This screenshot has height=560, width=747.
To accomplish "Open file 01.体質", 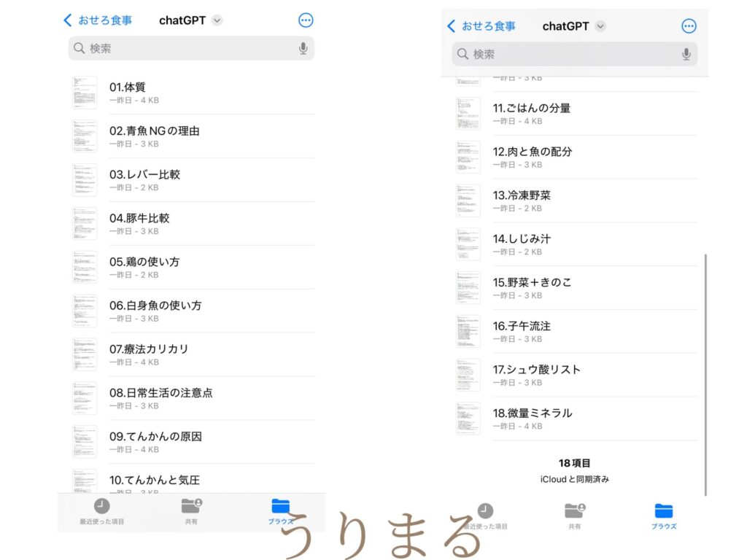I will click(193, 93).
